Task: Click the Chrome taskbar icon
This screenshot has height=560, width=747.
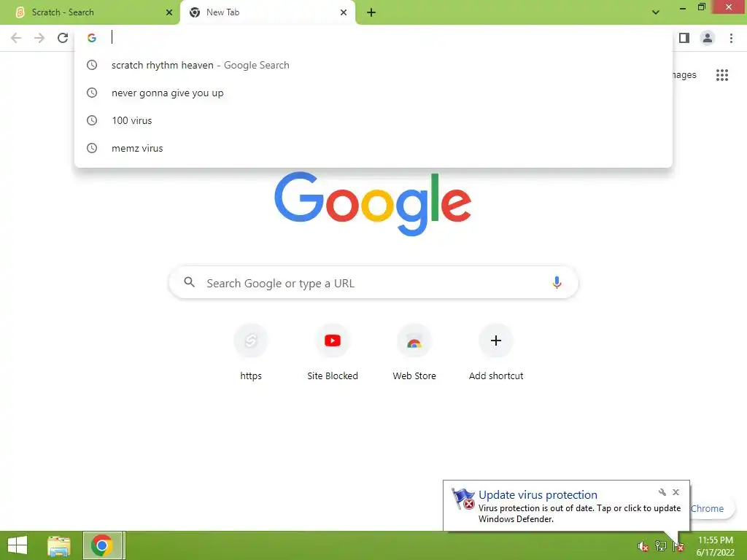Action: [102, 545]
